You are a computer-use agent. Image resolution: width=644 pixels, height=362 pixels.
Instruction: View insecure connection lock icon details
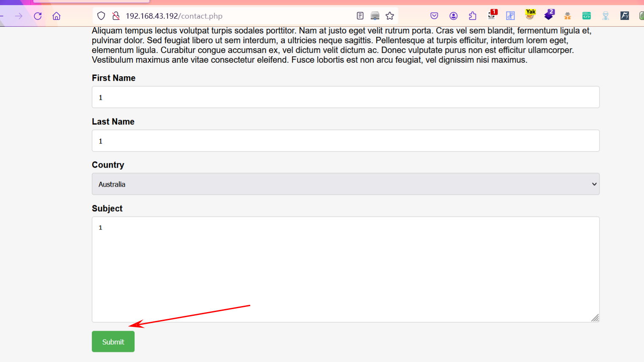(x=116, y=16)
